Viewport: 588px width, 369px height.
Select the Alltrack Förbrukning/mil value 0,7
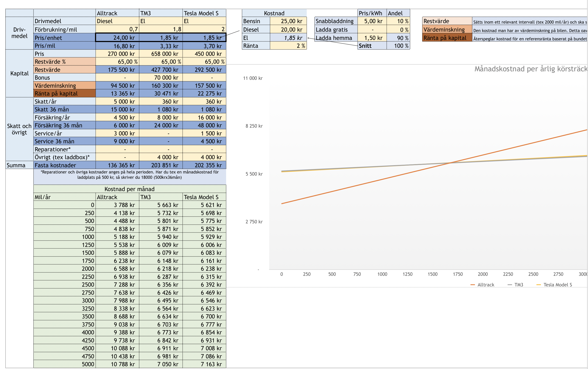point(117,30)
